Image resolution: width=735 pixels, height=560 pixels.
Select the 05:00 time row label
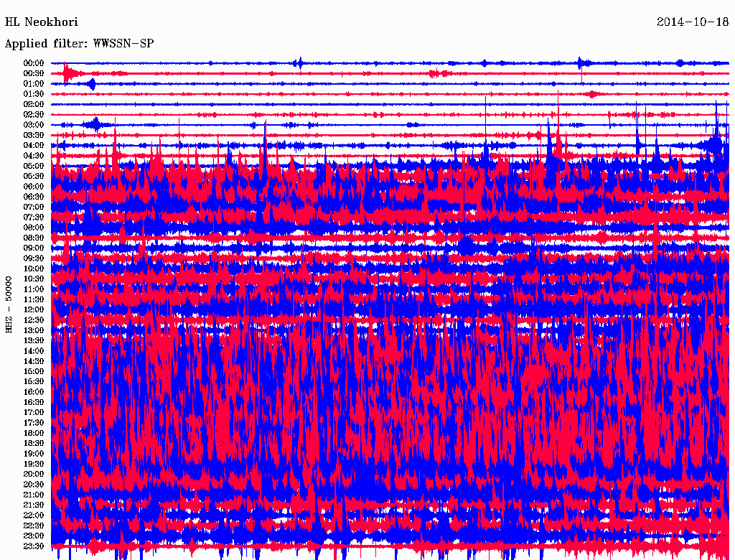tap(34, 166)
